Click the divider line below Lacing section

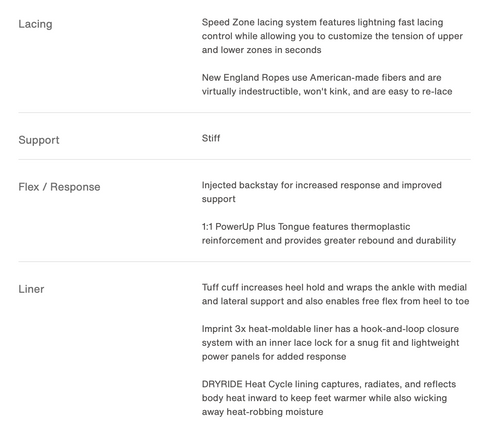point(244,113)
